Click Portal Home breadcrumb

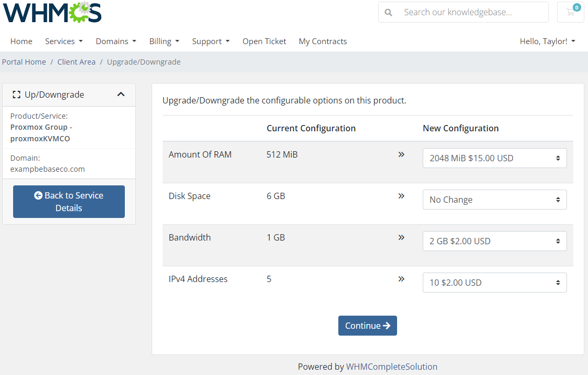(x=24, y=62)
